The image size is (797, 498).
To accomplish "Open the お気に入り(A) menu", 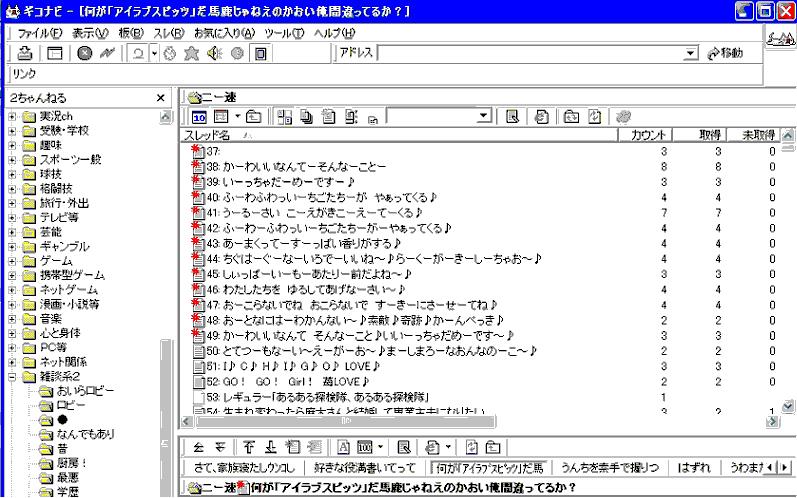I will 224,33.
